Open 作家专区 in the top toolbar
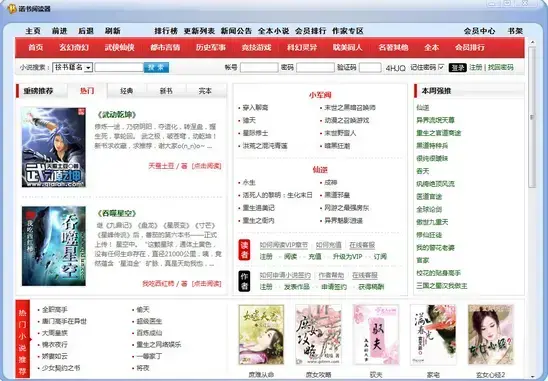 pos(348,31)
